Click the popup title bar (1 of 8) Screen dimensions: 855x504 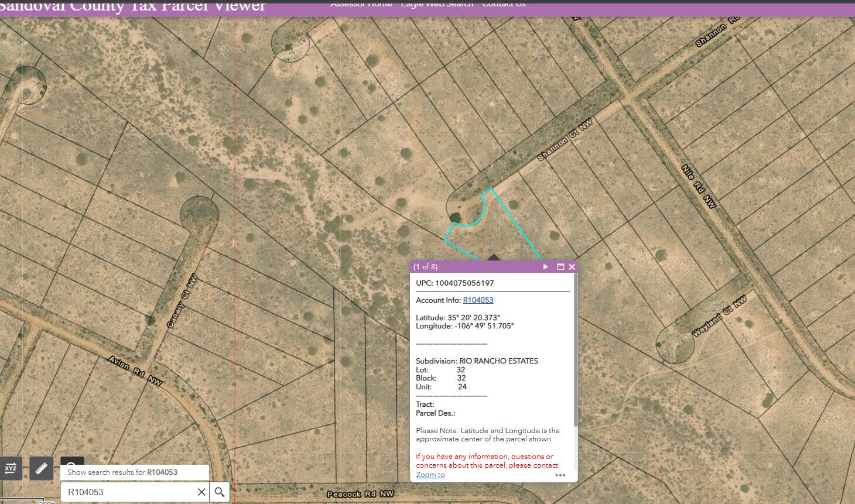pos(474,267)
